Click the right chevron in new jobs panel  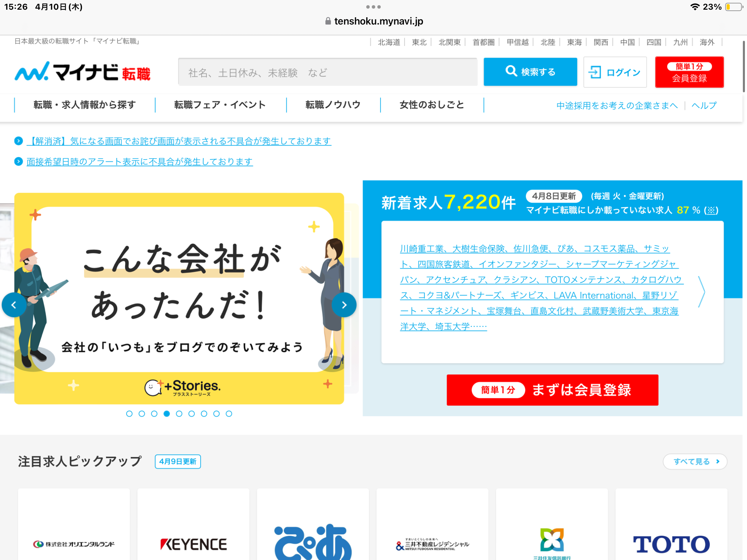coord(701,291)
